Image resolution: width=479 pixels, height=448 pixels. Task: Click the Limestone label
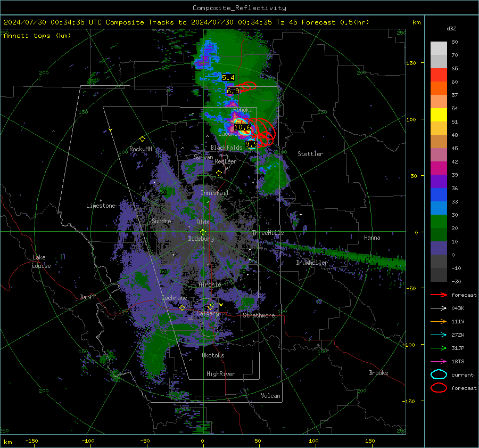click(x=101, y=206)
